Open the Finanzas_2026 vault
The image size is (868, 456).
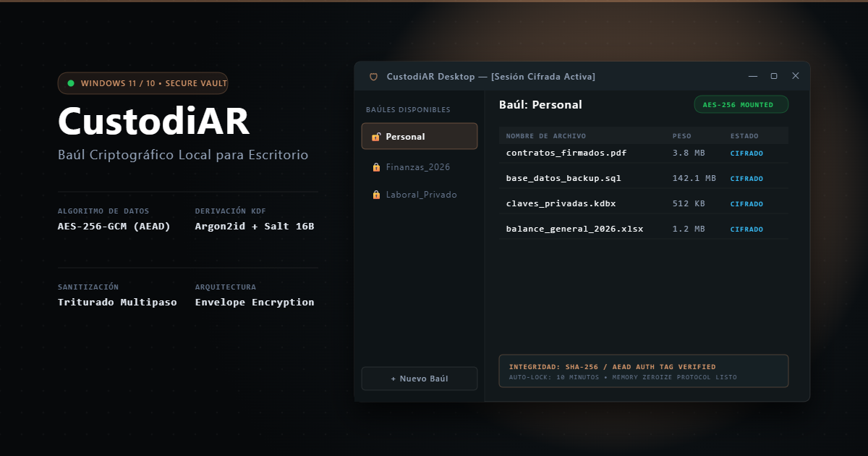click(x=420, y=167)
